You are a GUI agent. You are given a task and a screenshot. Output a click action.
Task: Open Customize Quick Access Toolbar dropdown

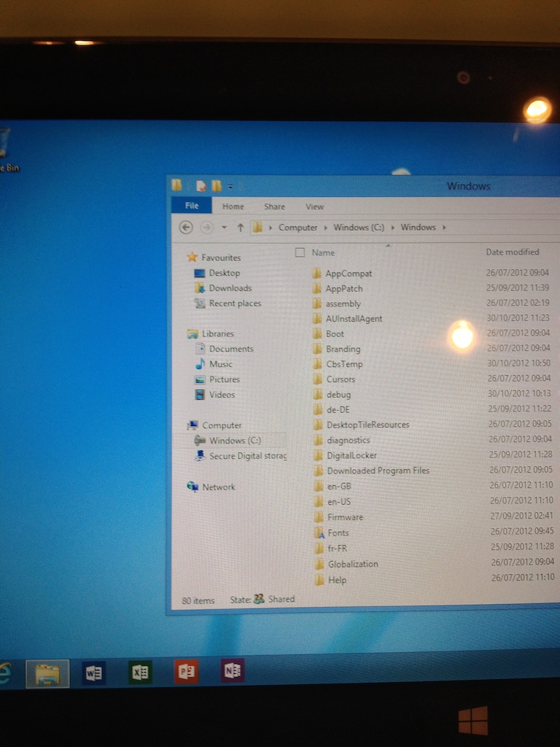[x=230, y=187]
